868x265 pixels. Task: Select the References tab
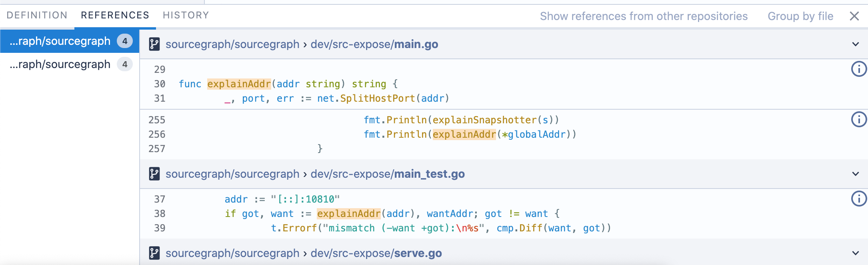tap(115, 15)
